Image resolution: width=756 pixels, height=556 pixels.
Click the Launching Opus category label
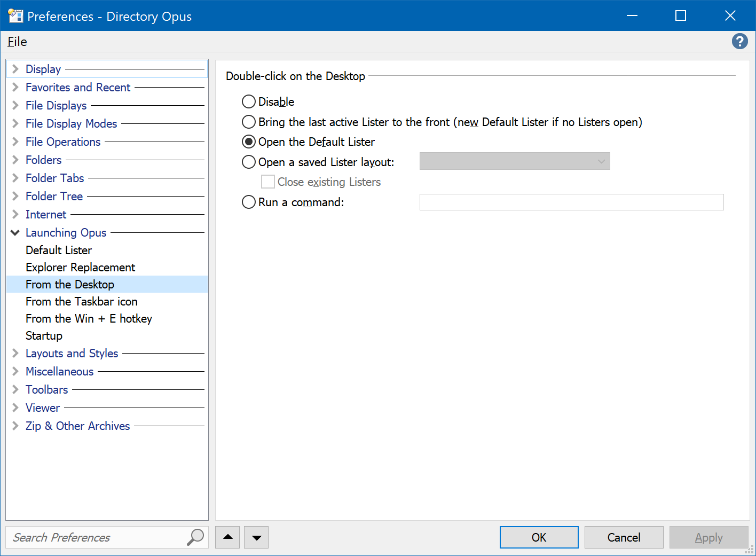pyautogui.click(x=66, y=232)
